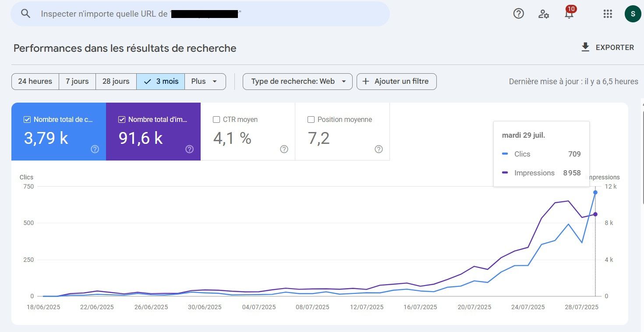Click the EXPORTER button
This screenshot has height=332, width=644.
tap(607, 47)
